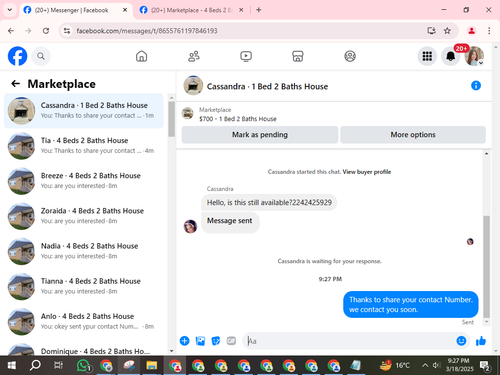This screenshot has width=500, height=375.
Task: Open the Chrome profile icon
Action: point(471,31)
